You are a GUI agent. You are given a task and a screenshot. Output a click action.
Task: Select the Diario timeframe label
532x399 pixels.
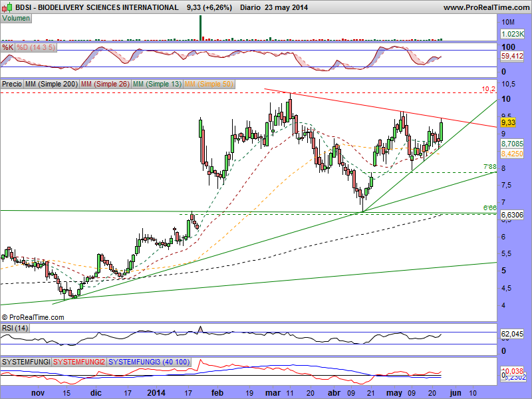pyautogui.click(x=250, y=7)
